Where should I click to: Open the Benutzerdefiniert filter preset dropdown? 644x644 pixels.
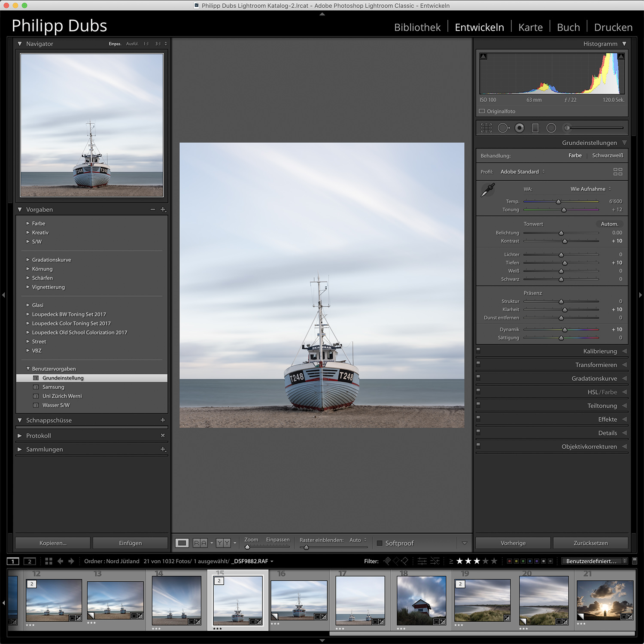[x=592, y=561]
